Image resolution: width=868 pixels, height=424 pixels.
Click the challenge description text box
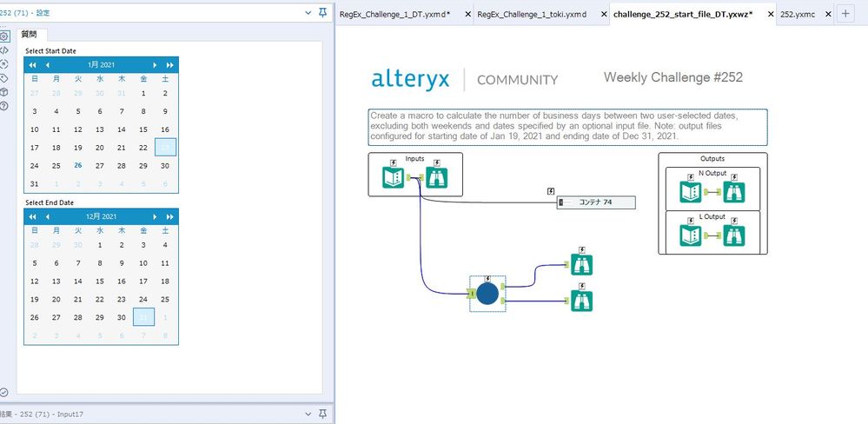(x=568, y=127)
